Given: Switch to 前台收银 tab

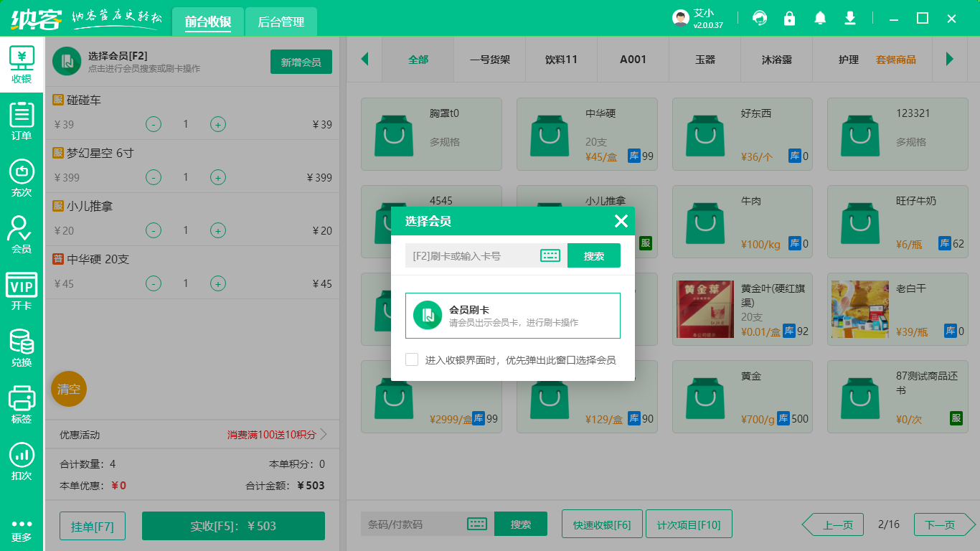Looking at the screenshot, I should coord(208,22).
